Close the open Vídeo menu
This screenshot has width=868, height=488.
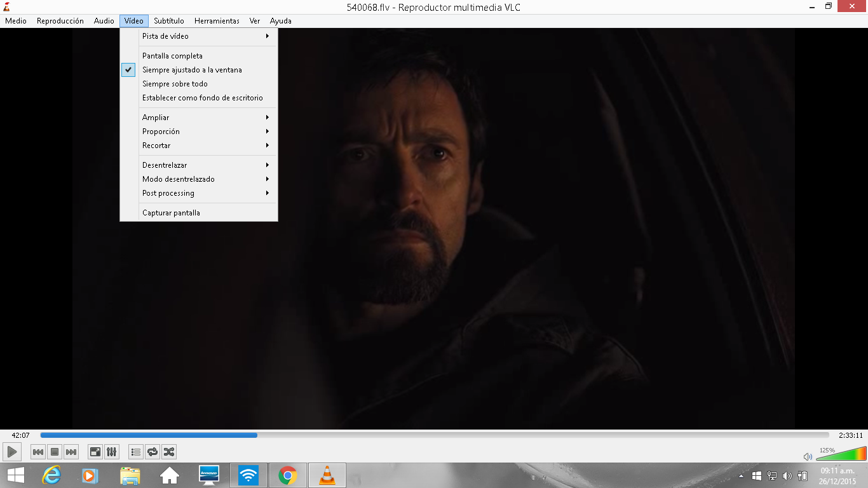click(x=134, y=21)
